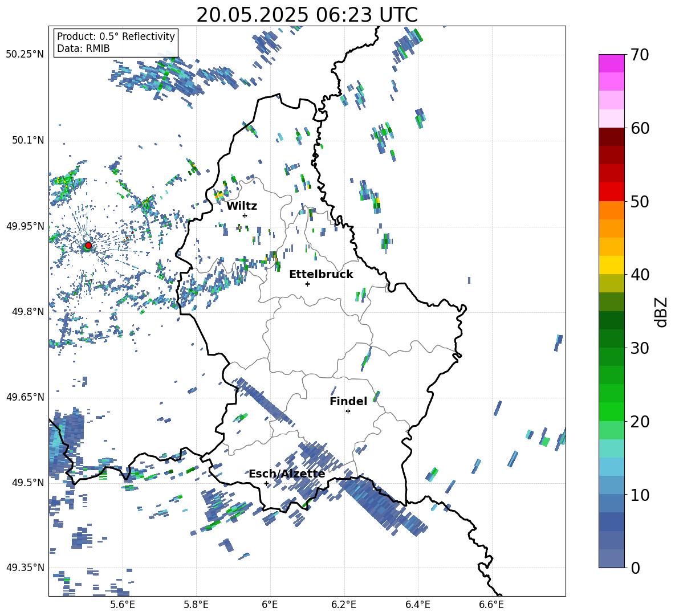The width and height of the screenshot is (675, 616).
Task: Click the 50 colorbar tick label
Action: tap(640, 201)
